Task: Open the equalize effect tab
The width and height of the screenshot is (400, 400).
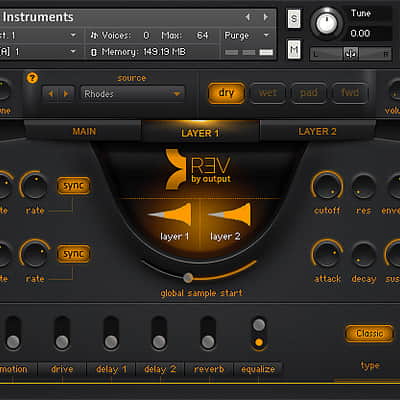Action: tap(258, 369)
